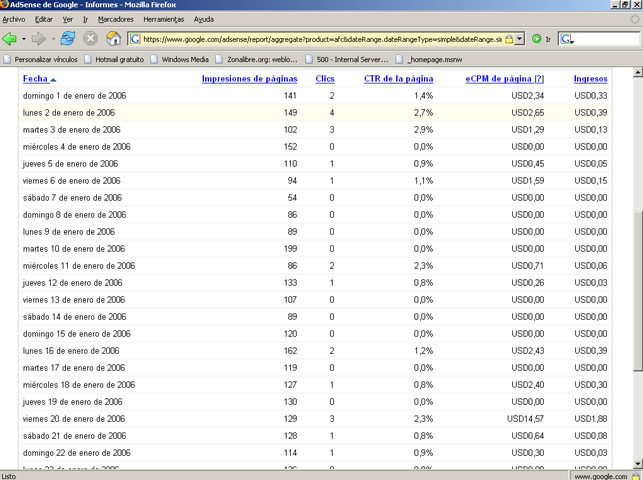This screenshot has height=480, width=643.
Task: Open the Herramientas menu
Action: point(164,19)
